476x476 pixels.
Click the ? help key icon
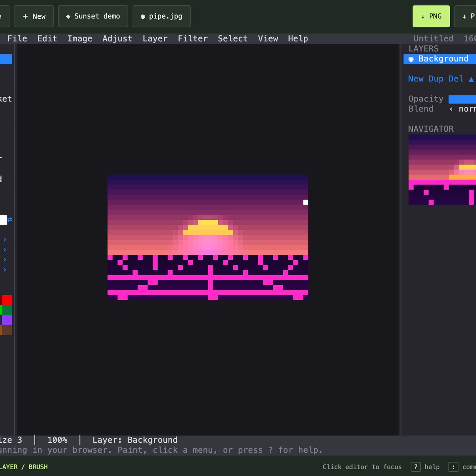point(415,467)
